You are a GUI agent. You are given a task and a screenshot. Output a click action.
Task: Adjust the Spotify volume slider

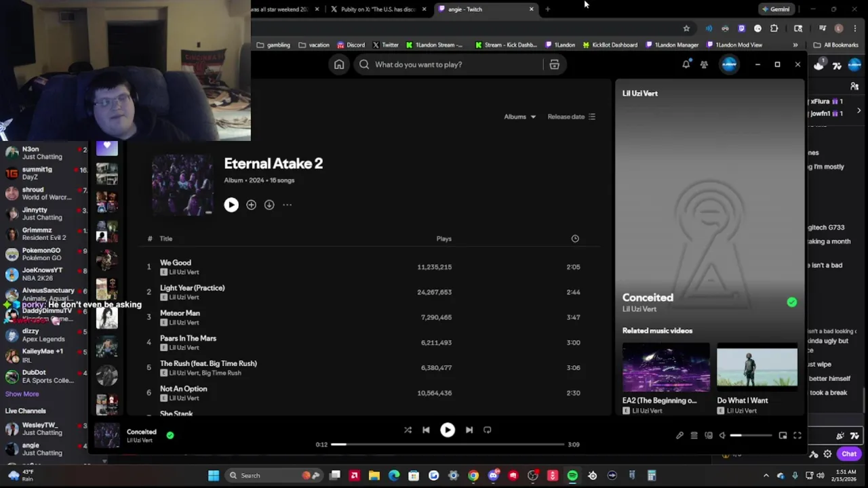751,435
